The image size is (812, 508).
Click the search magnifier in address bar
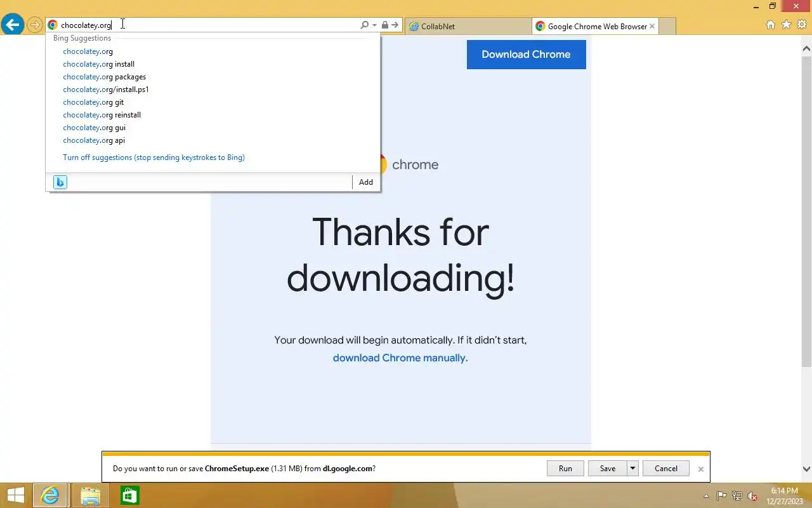coord(364,25)
